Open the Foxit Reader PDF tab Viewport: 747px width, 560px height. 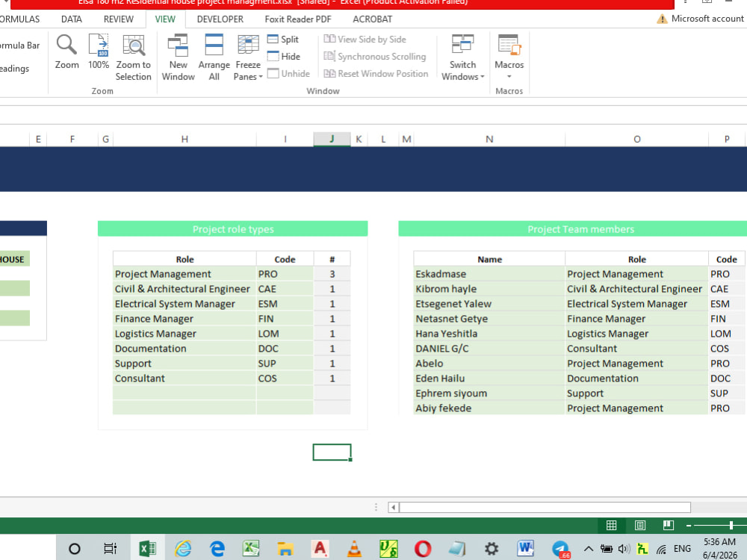(298, 19)
